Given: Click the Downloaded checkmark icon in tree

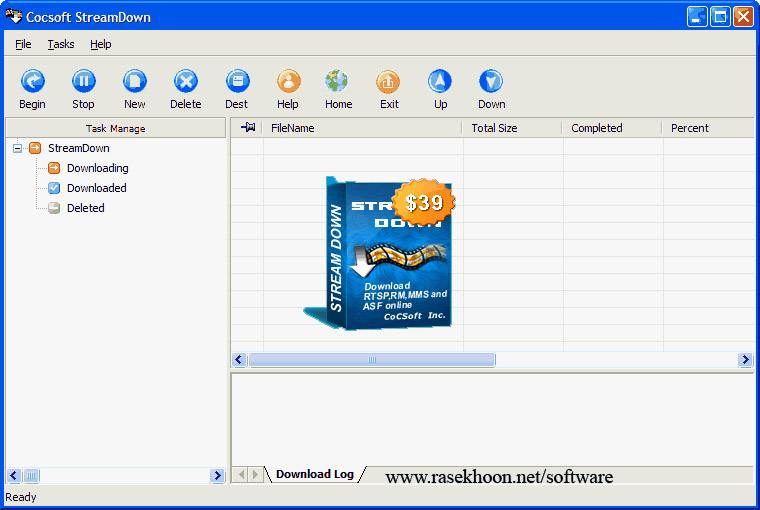Looking at the screenshot, I should (54, 188).
